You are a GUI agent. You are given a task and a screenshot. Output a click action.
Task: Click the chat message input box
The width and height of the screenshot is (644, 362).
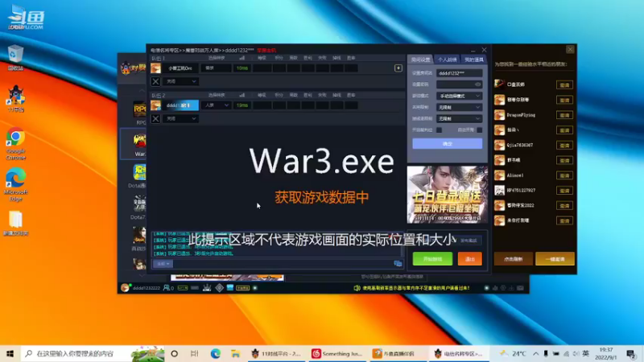click(283, 264)
